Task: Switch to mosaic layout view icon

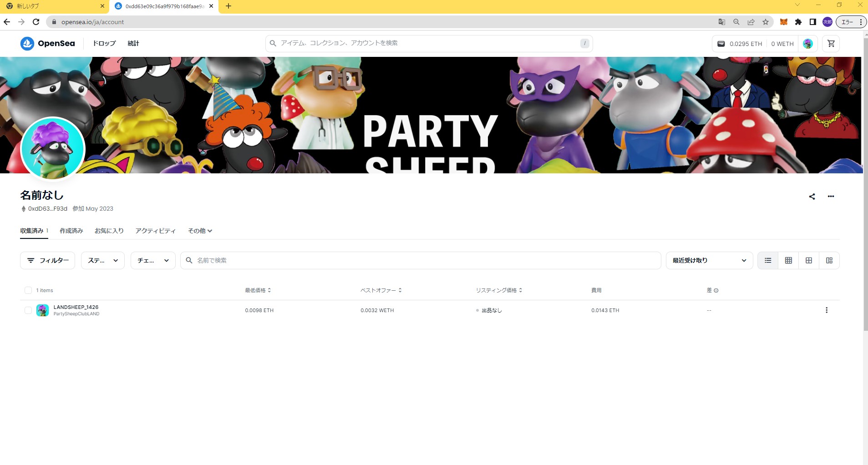Action: 829,260
